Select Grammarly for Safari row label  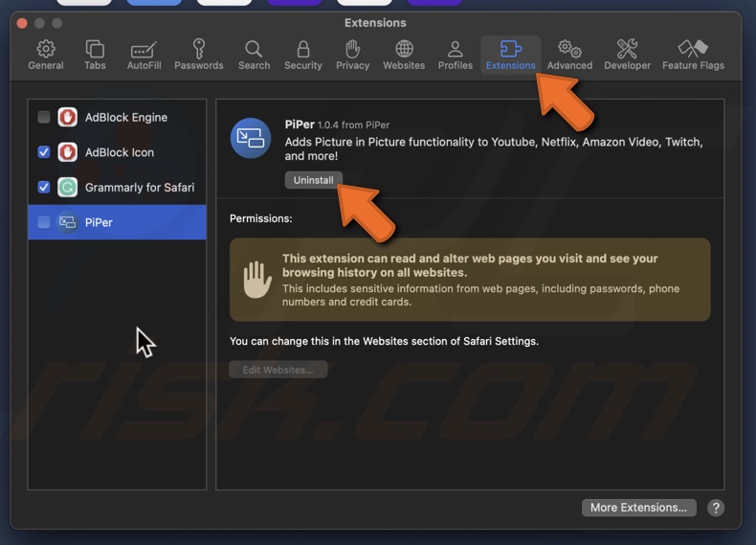click(140, 188)
